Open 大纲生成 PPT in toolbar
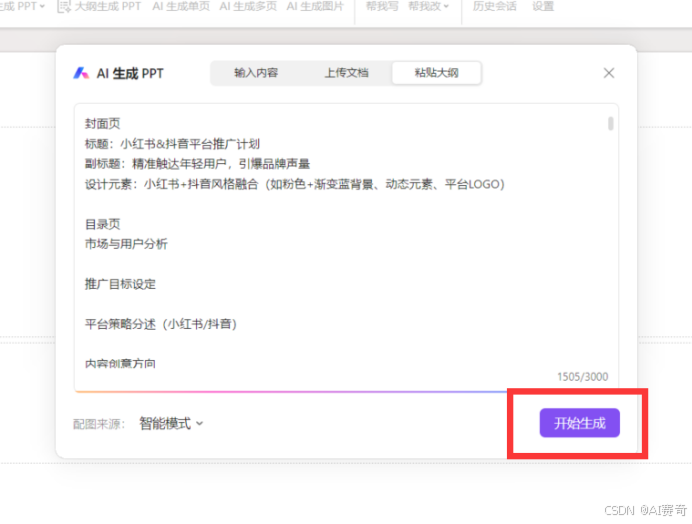The image size is (692, 524). click(108, 6)
